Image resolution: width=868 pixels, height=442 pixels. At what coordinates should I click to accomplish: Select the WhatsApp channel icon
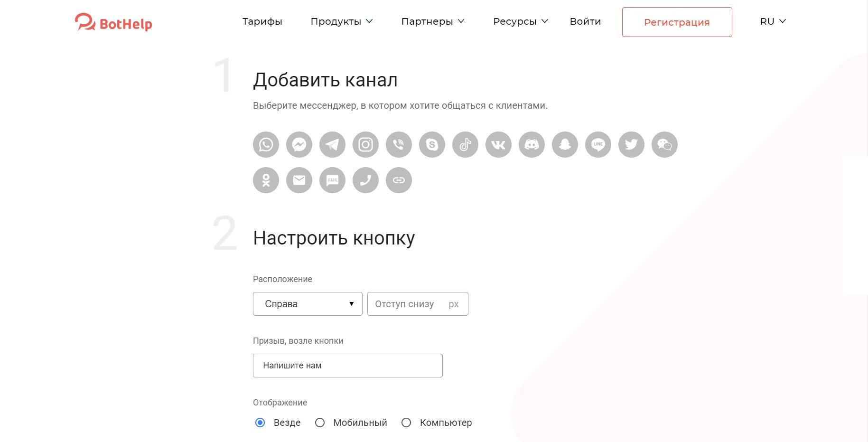click(x=266, y=144)
